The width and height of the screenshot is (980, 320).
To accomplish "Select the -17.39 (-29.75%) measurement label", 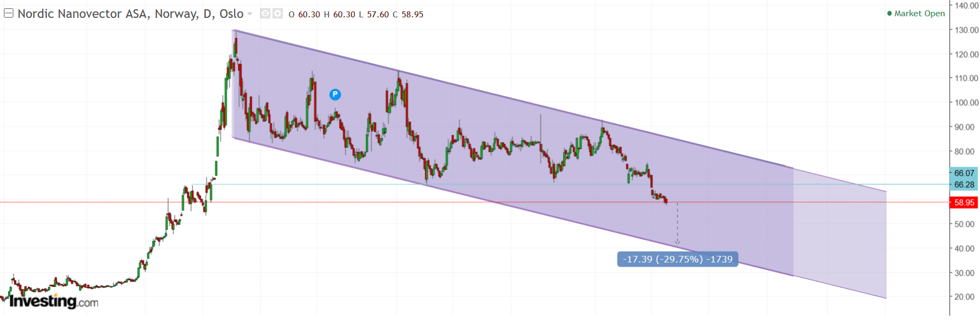I will (677, 259).
